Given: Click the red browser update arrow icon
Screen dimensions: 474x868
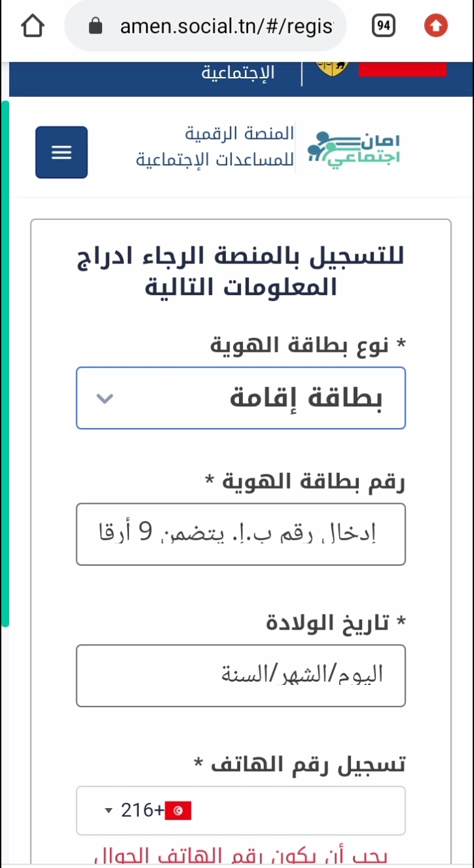Looking at the screenshot, I should [436, 26].
